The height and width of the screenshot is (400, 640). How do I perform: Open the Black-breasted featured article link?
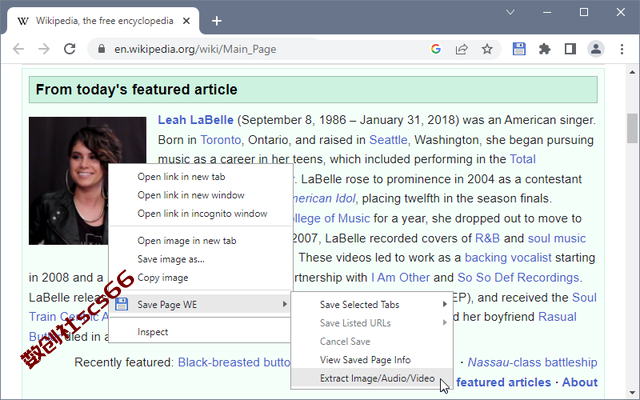coord(234,362)
